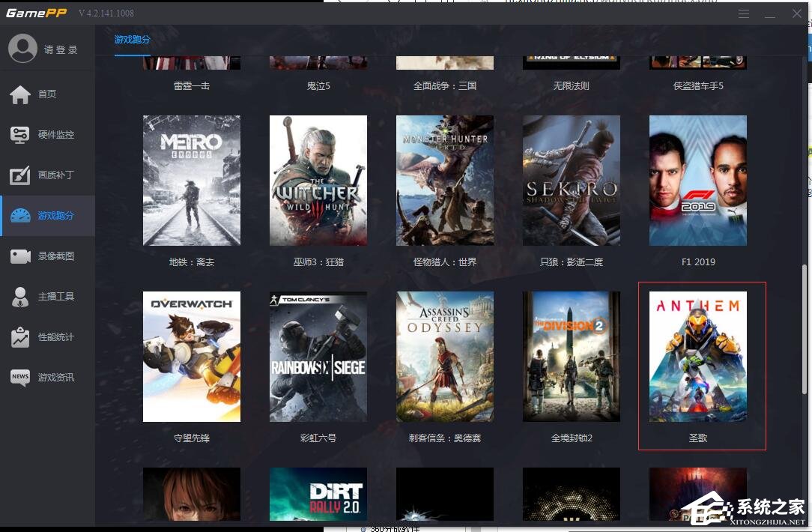Click the game news (游戏资讯) NEWS icon
This screenshot has height=532, width=812.
[20, 378]
